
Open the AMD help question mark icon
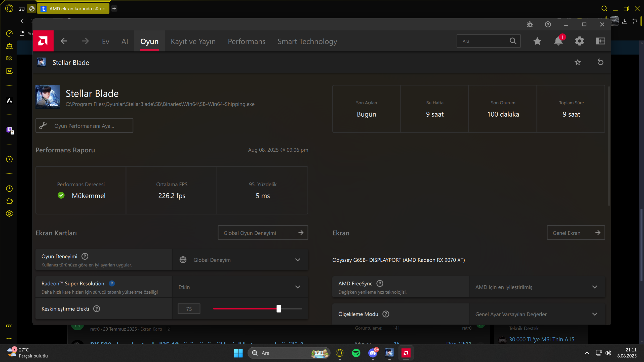point(548,24)
